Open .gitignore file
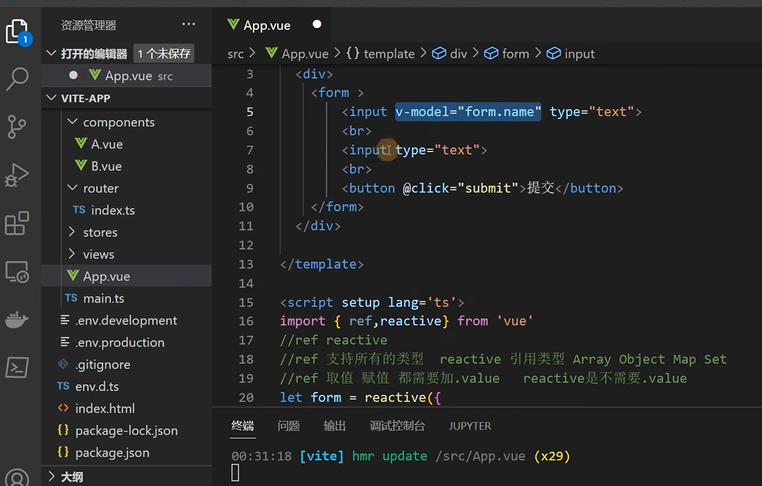The height and width of the screenshot is (486, 762). pos(103,364)
